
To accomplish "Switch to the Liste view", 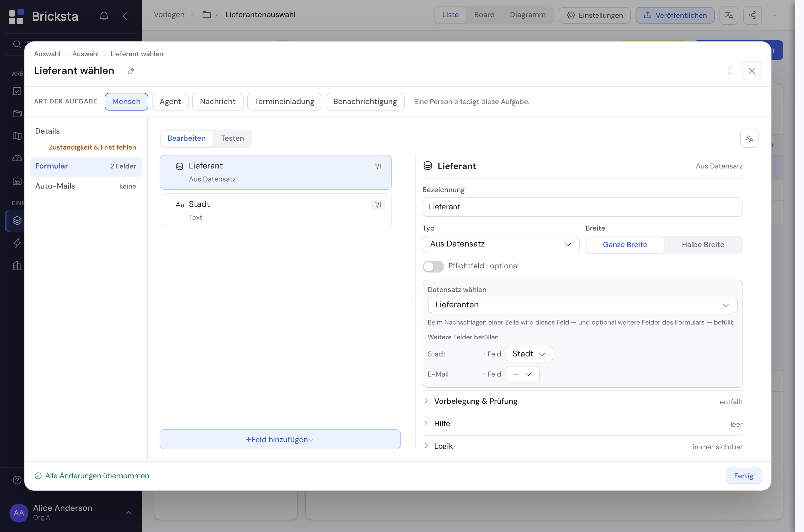I will coord(450,15).
